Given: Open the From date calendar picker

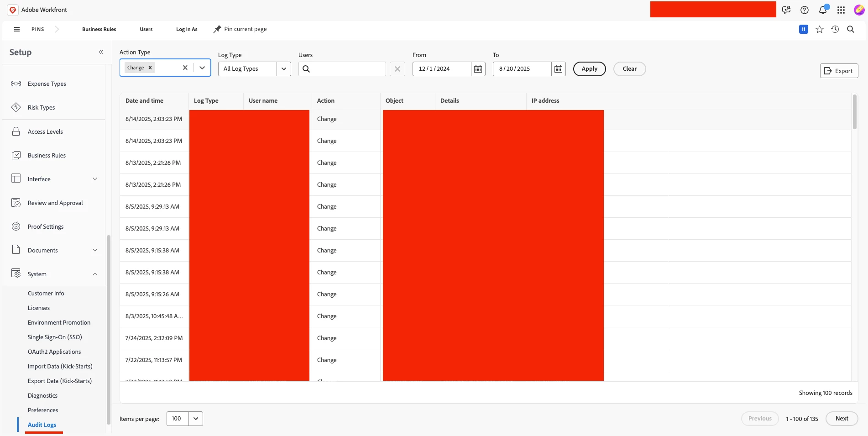Looking at the screenshot, I should click(478, 69).
